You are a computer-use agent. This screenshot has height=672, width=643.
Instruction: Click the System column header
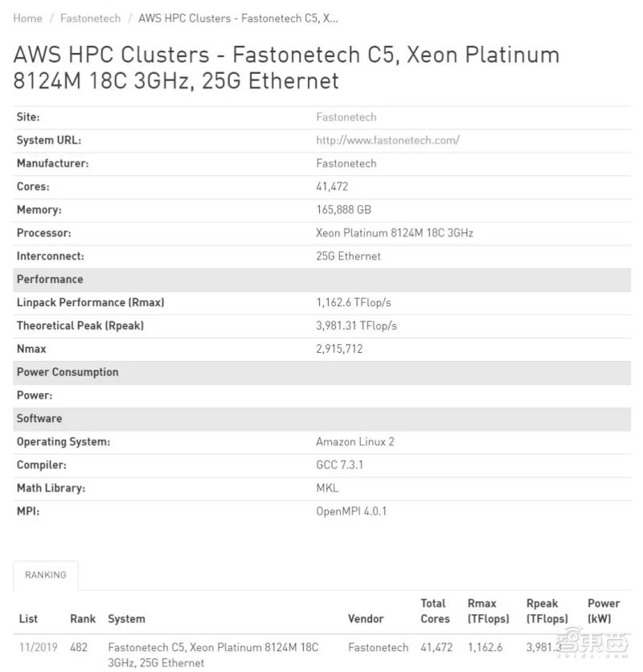click(126, 619)
